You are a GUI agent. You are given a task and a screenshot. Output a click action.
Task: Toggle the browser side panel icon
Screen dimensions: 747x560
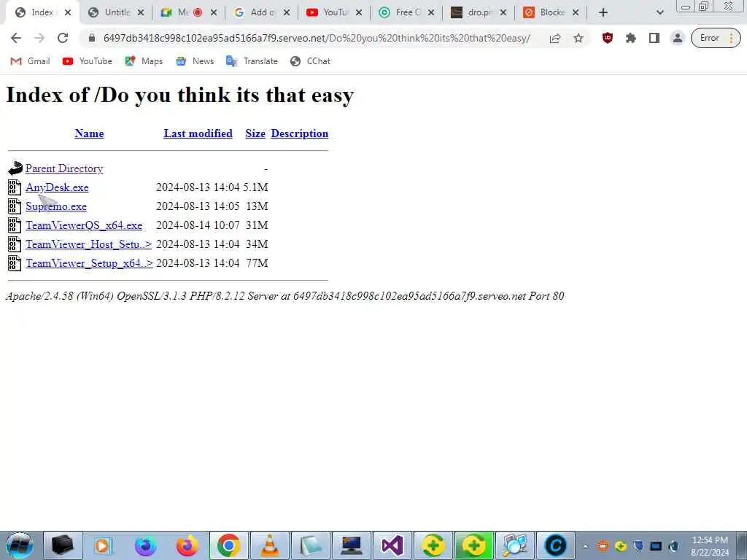click(654, 38)
